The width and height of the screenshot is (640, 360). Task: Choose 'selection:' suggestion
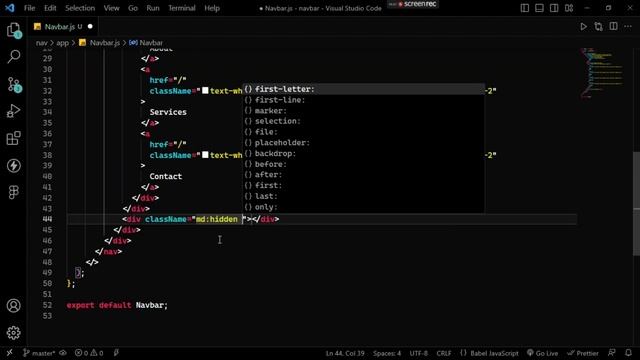[x=364, y=121]
